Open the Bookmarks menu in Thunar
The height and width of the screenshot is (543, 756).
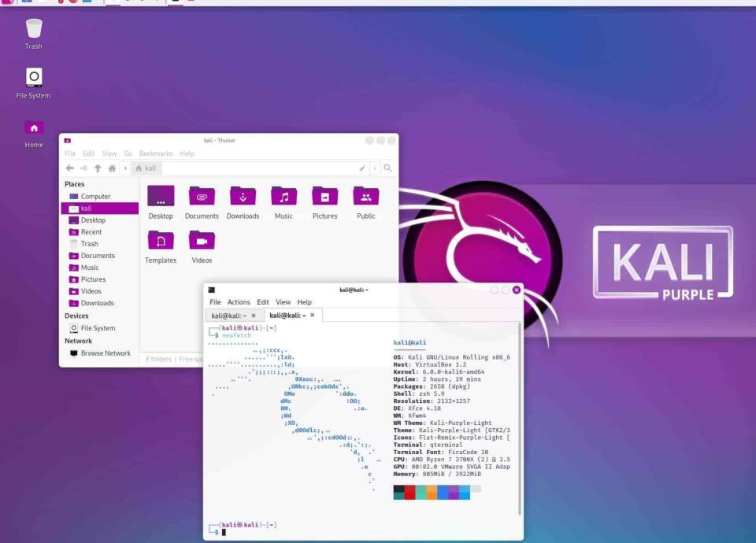click(x=156, y=153)
